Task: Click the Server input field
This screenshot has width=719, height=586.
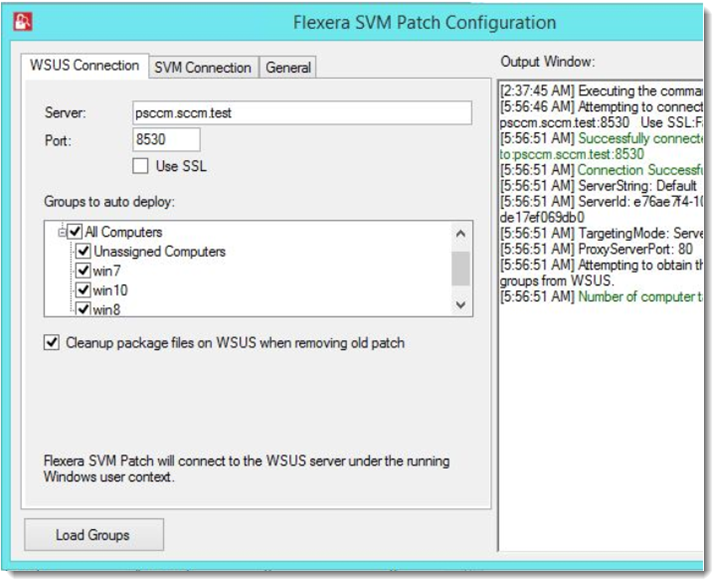Action: pos(302,113)
